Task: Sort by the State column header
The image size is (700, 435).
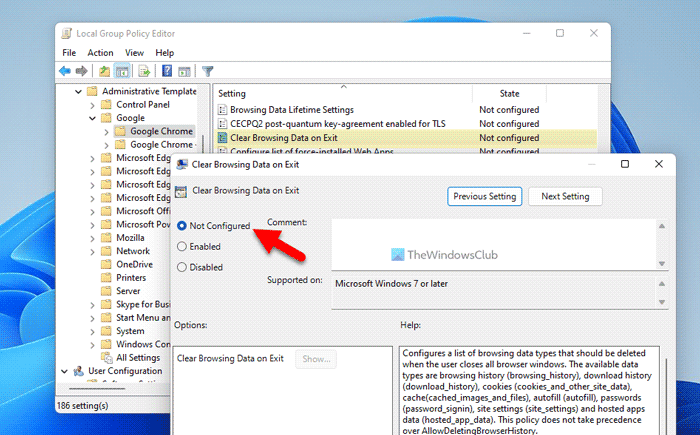Action: 509,93
